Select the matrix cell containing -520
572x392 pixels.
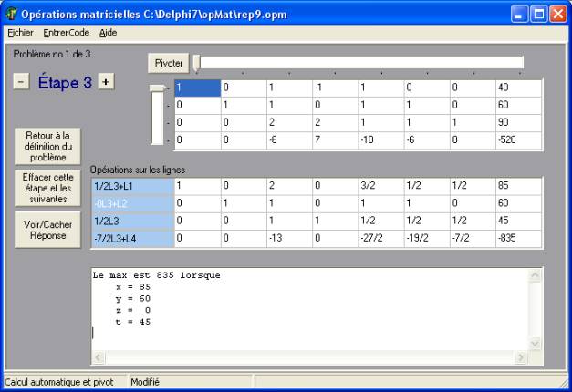519,140
